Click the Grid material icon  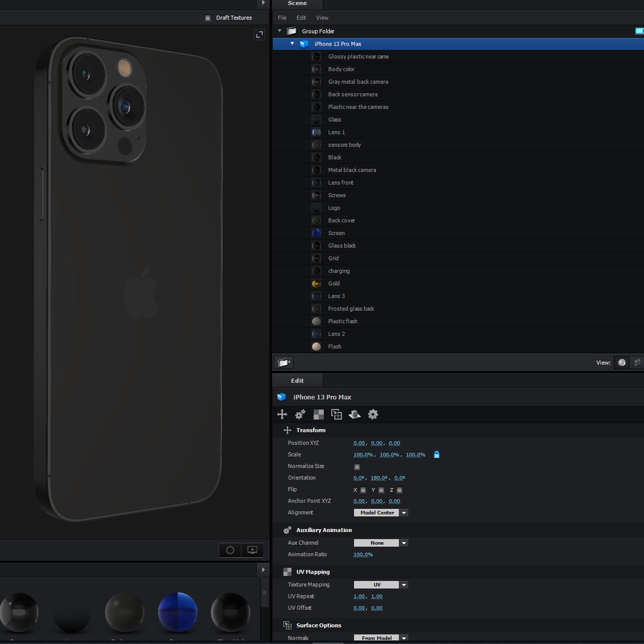[x=316, y=258]
